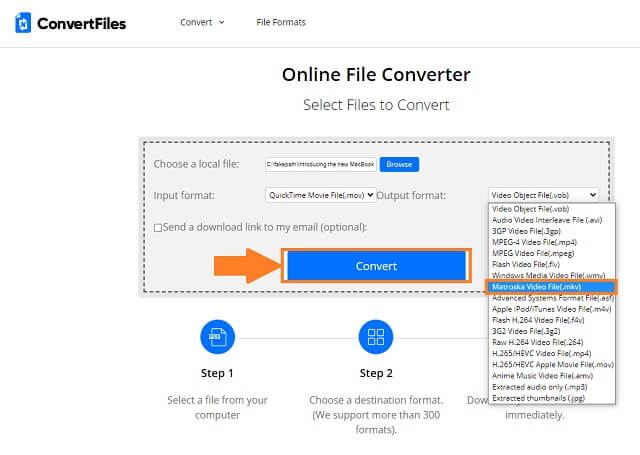
Task: Choose H.265/HEVC Apple Movie File(.mov)
Action: 551,364
